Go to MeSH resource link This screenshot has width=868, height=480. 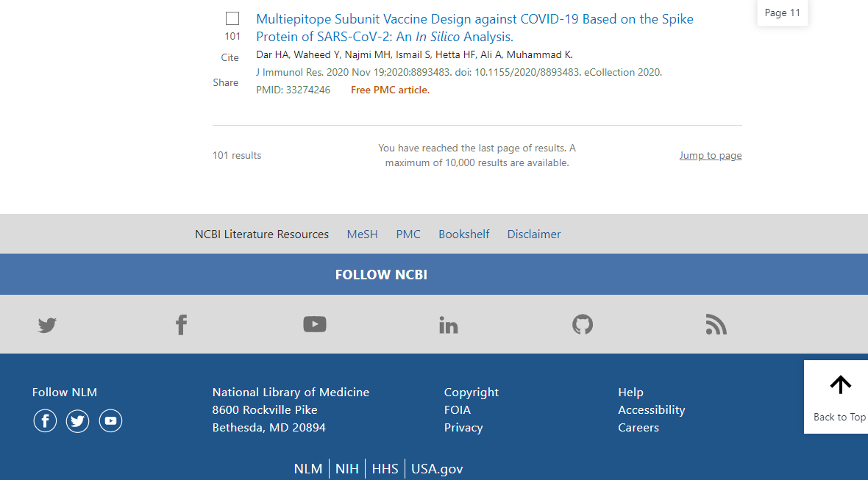pyautogui.click(x=362, y=234)
